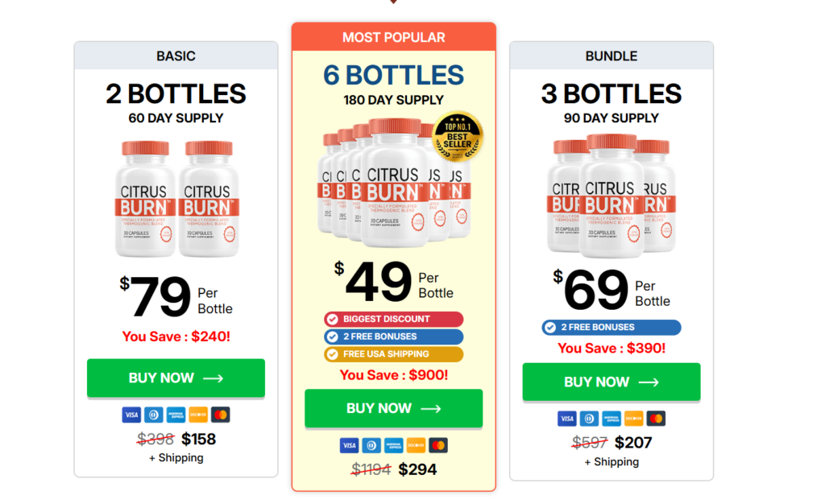
Task: Click the Discover icon in Basic package
Action: coord(198,415)
